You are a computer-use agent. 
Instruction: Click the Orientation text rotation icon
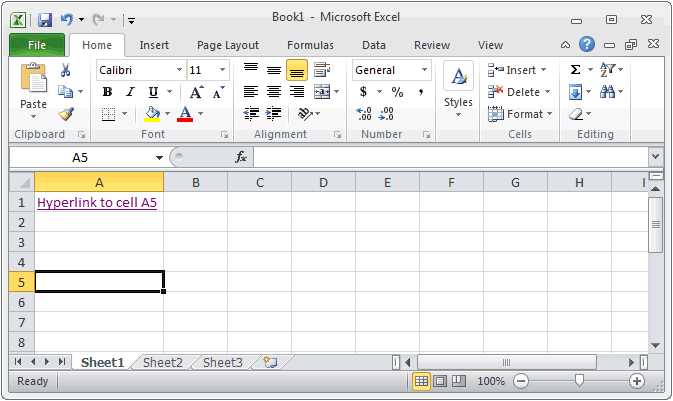tap(305, 114)
